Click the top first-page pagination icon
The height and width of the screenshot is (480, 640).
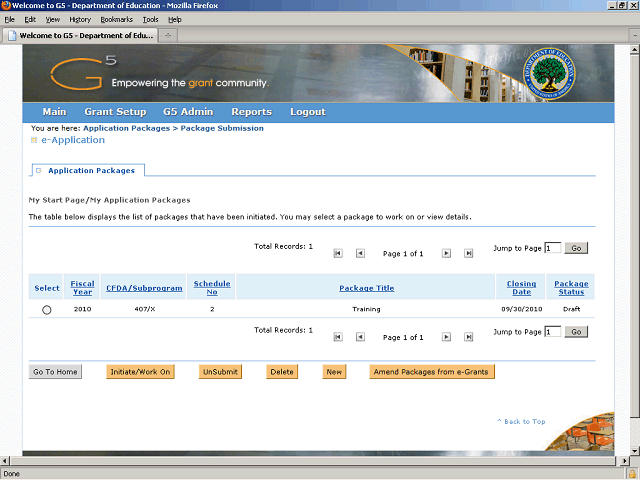pos(338,253)
